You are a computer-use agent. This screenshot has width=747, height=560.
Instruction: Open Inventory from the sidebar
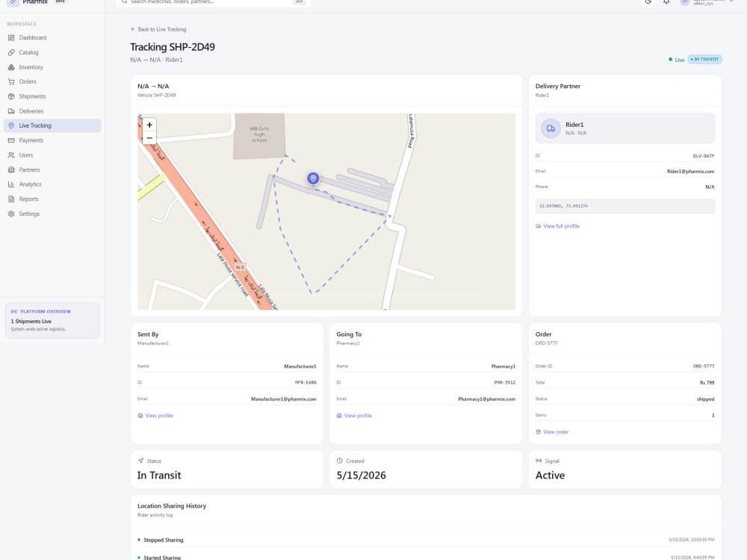tap(52, 67)
